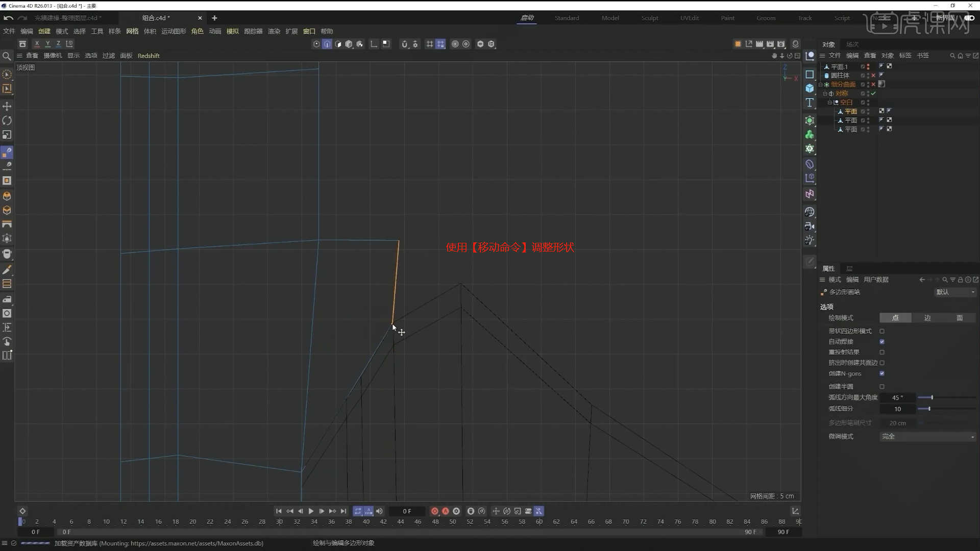The height and width of the screenshot is (551, 980).
Task: Click the Undo arrow icon
Action: click(8, 18)
